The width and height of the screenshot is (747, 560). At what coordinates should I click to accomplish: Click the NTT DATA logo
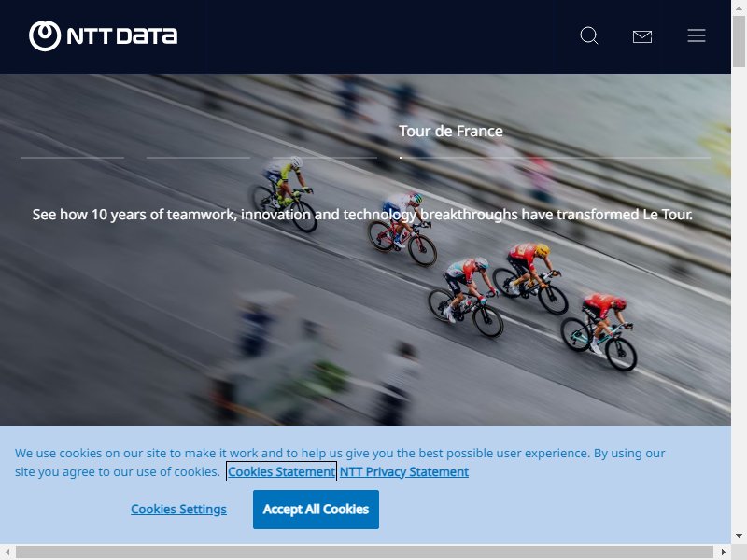point(103,36)
